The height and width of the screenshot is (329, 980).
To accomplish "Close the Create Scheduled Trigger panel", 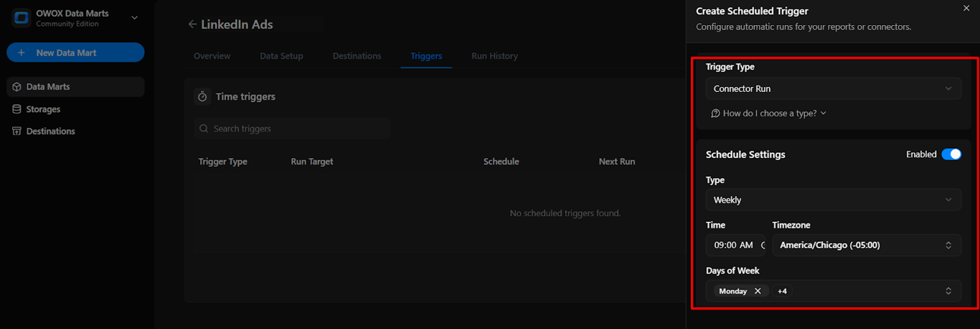I will coord(966,8).
